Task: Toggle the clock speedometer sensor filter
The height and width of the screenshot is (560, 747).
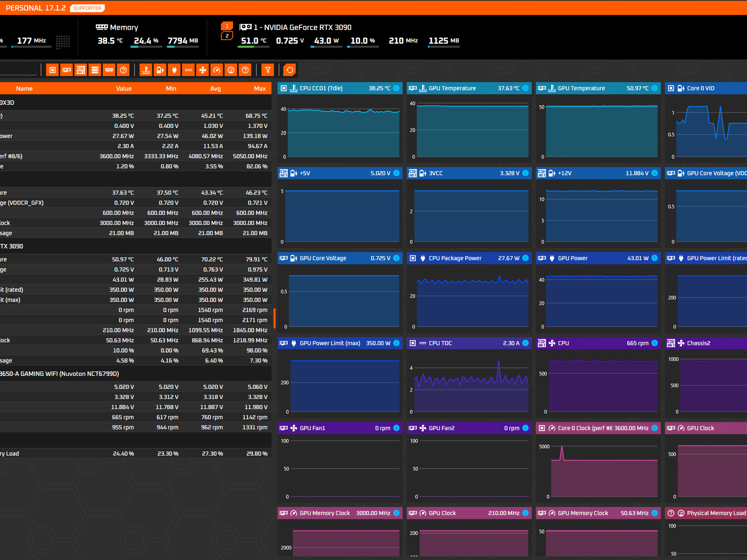Action: [x=217, y=70]
